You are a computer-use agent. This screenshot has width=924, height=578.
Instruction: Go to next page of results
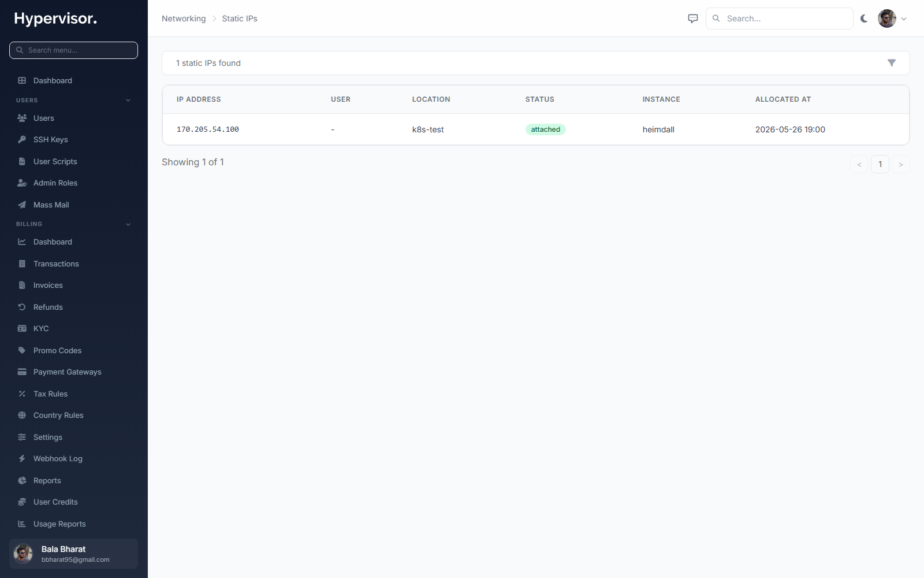(x=901, y=164)
